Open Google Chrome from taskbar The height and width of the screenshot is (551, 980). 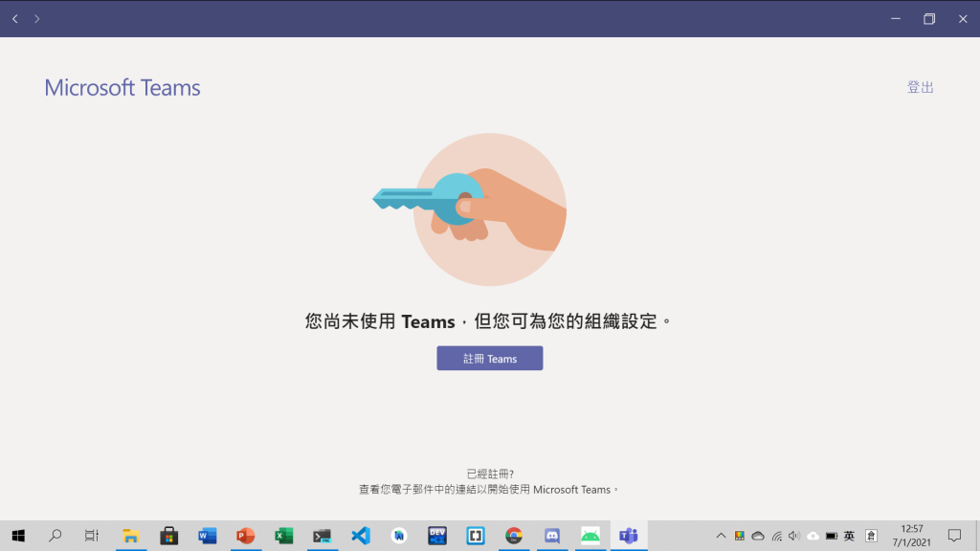[x=514, y=536]
